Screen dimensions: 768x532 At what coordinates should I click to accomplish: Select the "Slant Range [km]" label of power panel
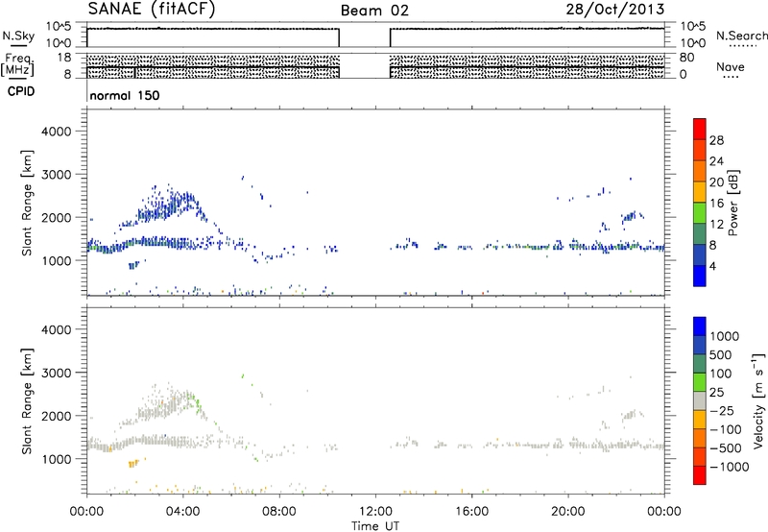27,203
